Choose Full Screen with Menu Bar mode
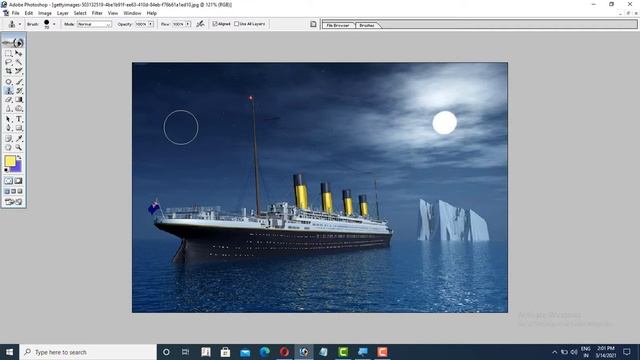This screenshot has height=360, width=640. click(13, 191)
